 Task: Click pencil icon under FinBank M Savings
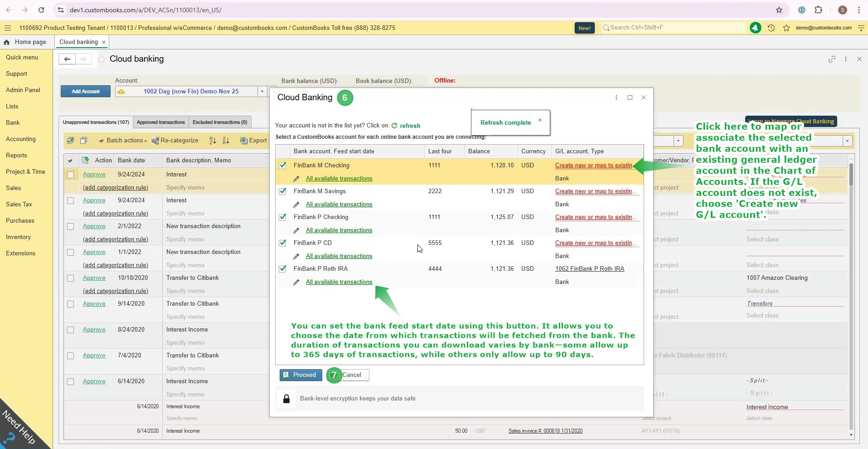click(296, 205)
